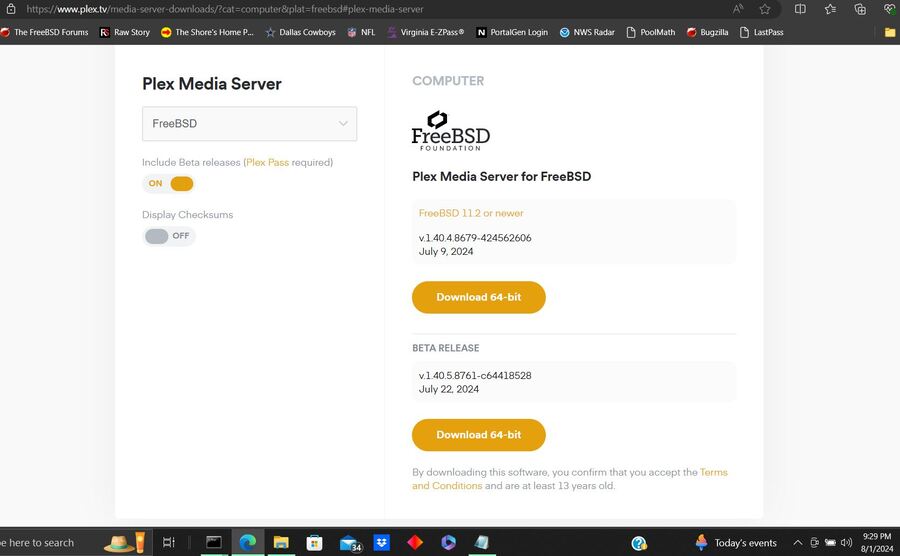900x556 pixels.
Task: Open the Read Aloud icon in address bar
Action: [738, 9]
